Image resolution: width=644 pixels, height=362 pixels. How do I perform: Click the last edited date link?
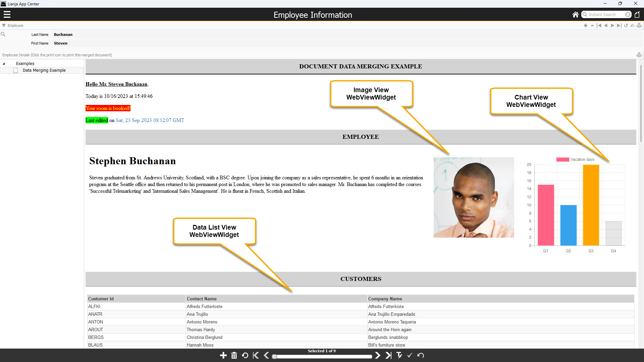click(x=150, y=120)
